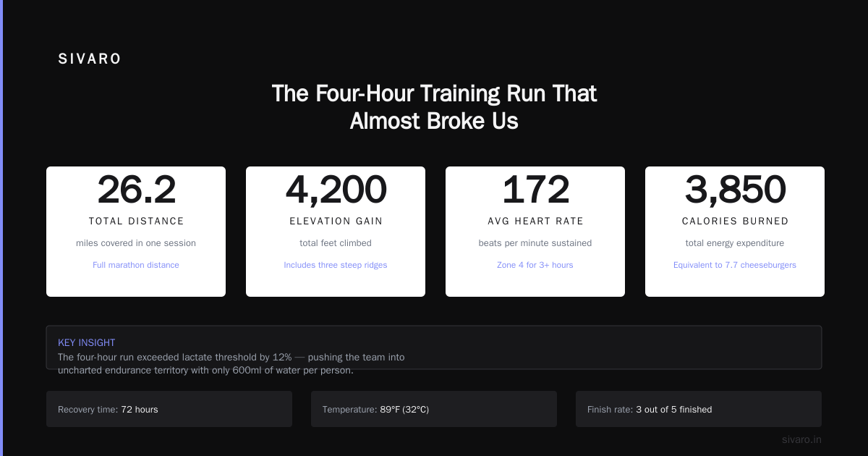Click the 'Finish rate: 3 out of 5 finished' box

pyautogui.click(x=699, y=409)
